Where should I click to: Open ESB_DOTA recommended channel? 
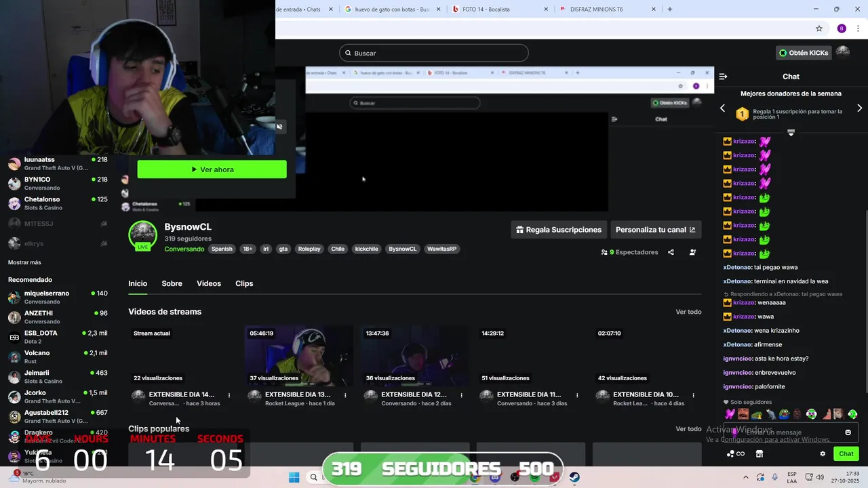click(x=57, y=337)
